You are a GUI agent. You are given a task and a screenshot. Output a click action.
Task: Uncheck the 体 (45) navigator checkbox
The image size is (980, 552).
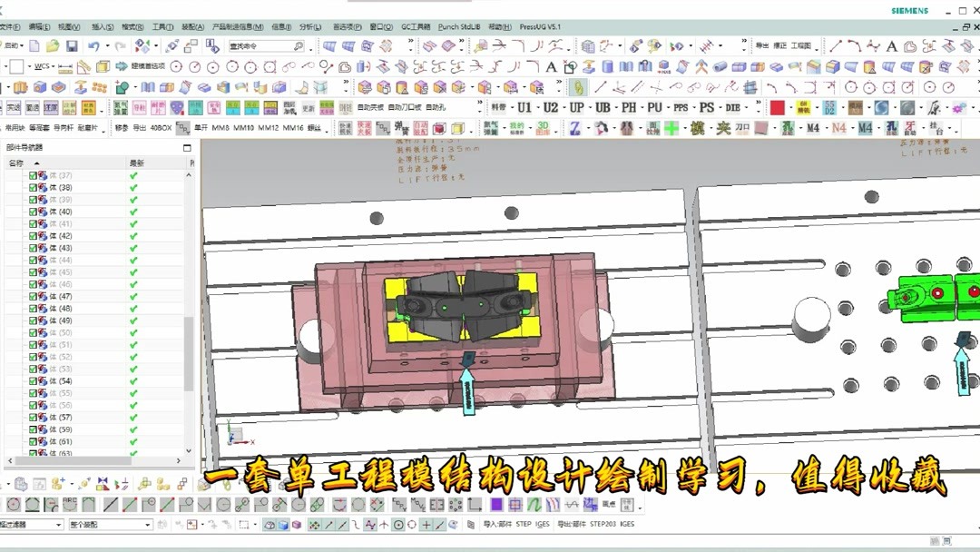click(31, 271)
